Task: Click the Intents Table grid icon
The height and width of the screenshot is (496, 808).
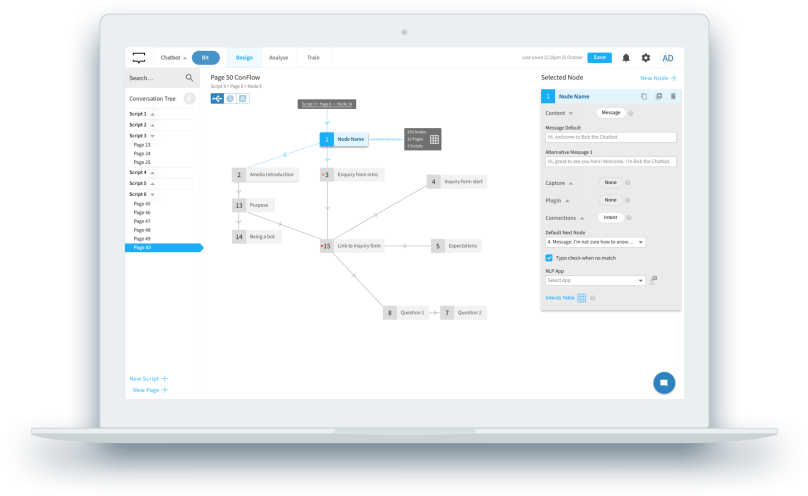Action: point(582,298)
